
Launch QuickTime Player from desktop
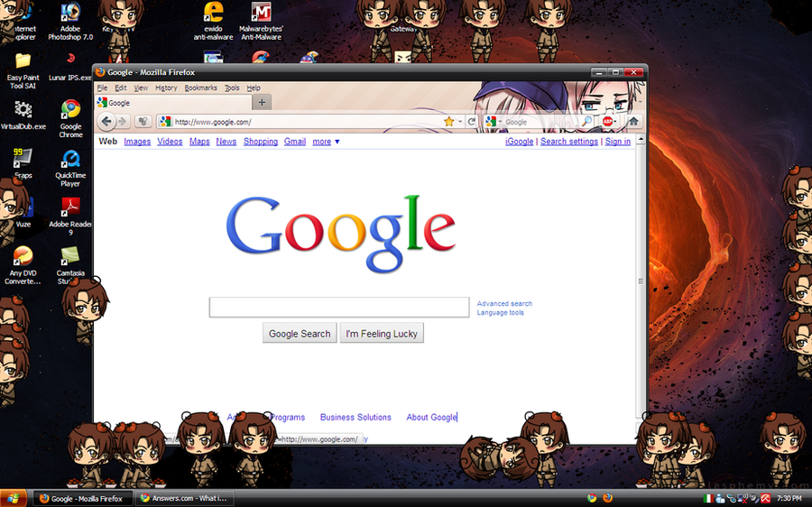click(70, 168)
